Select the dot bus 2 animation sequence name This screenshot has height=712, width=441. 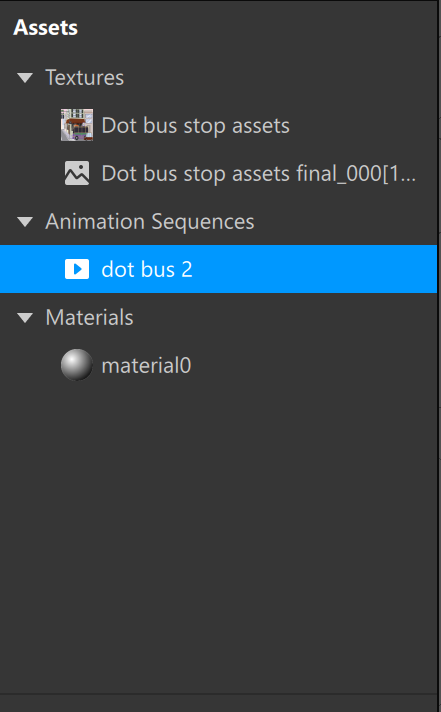click(147, 269)
